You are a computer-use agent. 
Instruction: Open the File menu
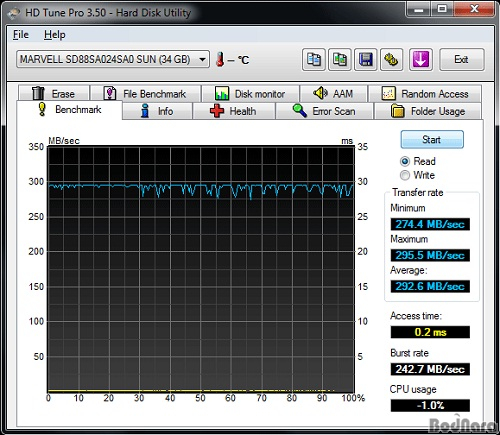(21, 35)
